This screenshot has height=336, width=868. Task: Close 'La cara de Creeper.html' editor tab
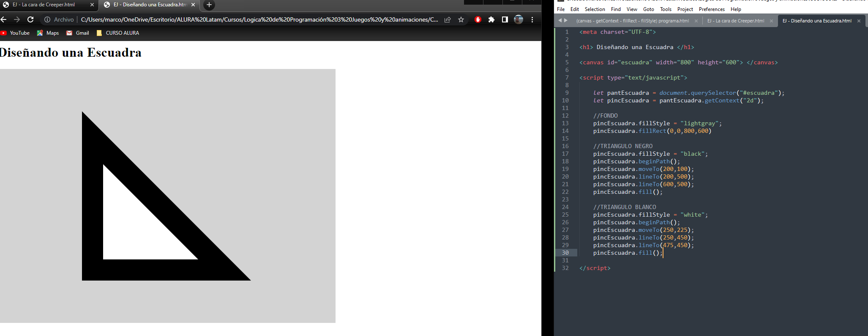click(771, 21)
